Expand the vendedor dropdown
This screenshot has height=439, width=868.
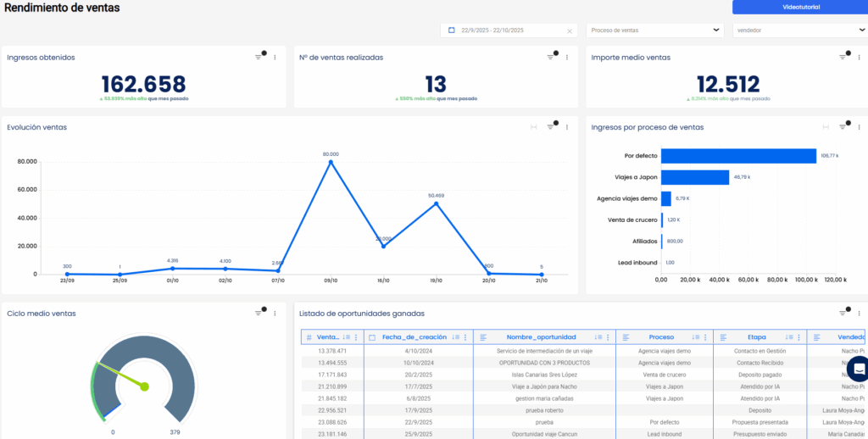(x=862, y=30)
